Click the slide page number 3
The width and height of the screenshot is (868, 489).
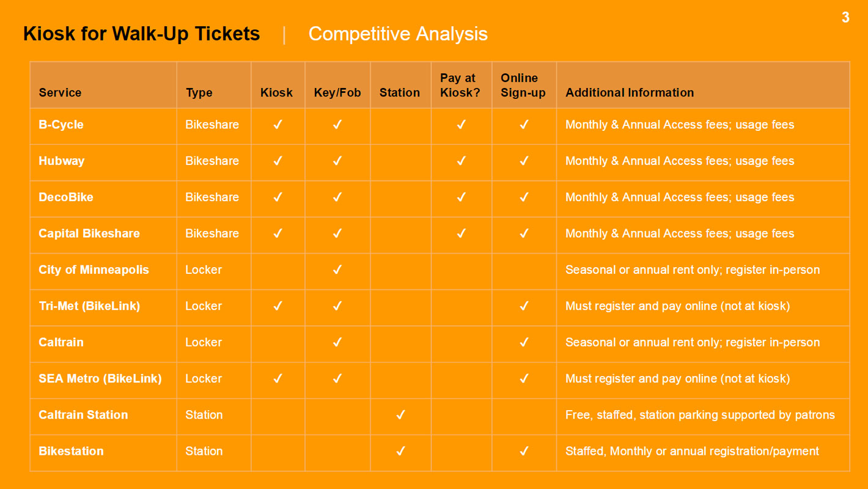pyautogui.click(x=845, y=17)
